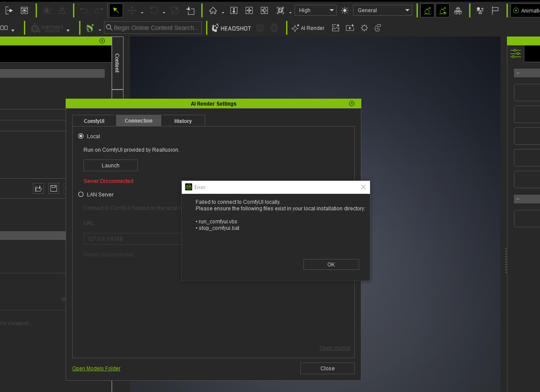Click the save icon in left panel
Screen dimensions: 540x392
(x=53, y=188)
